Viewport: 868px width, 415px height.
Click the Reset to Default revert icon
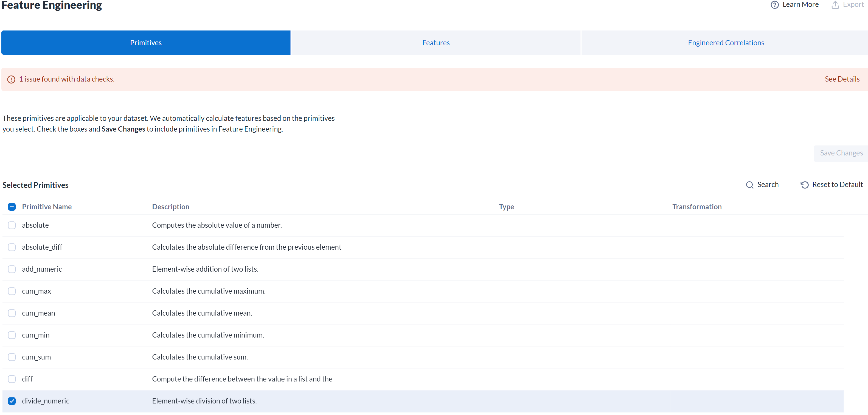[x=804, y=185]
